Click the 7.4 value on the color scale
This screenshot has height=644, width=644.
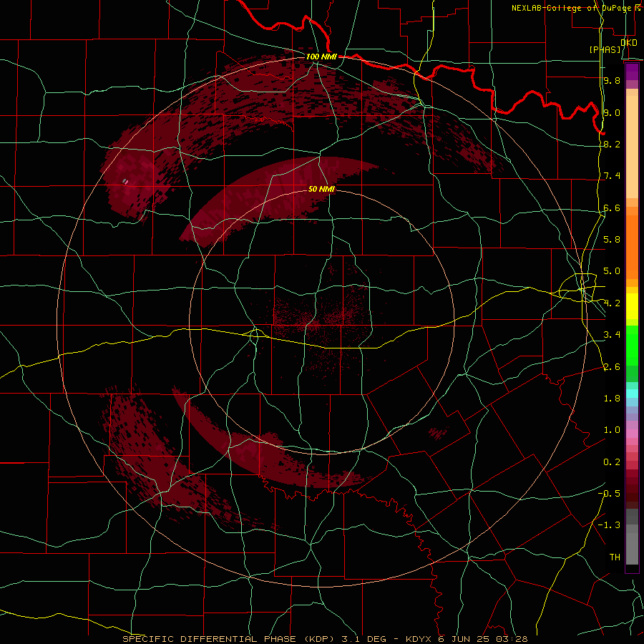(612, 176)
